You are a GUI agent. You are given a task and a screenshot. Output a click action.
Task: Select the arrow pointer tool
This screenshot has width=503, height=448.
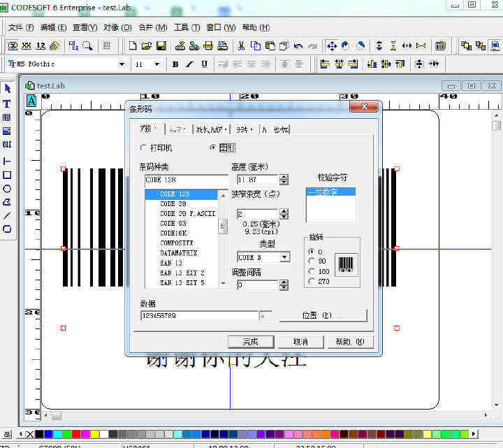click(x=7, y=89)
